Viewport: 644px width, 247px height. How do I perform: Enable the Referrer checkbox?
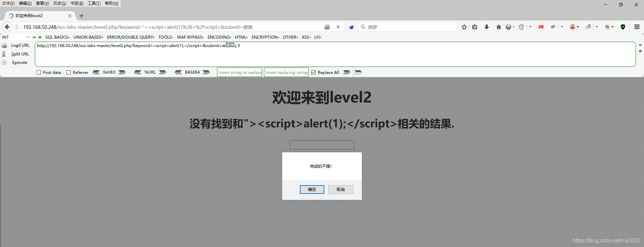coord(68,73)
